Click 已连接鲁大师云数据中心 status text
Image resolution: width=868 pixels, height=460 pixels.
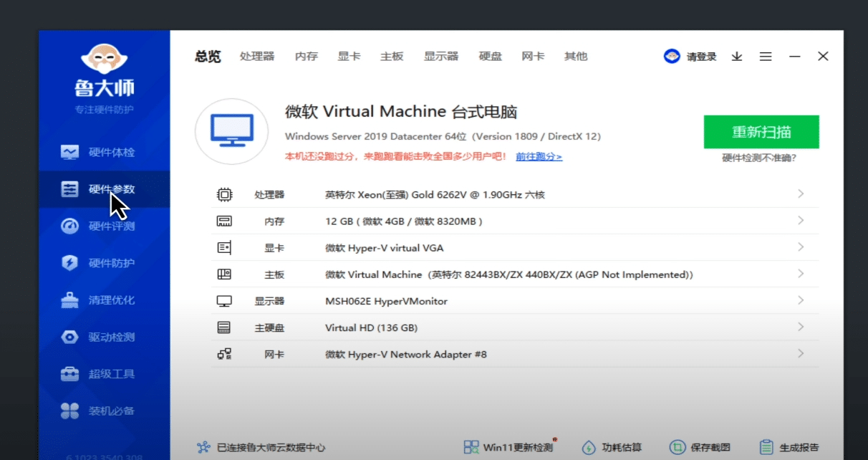[271, 447]
